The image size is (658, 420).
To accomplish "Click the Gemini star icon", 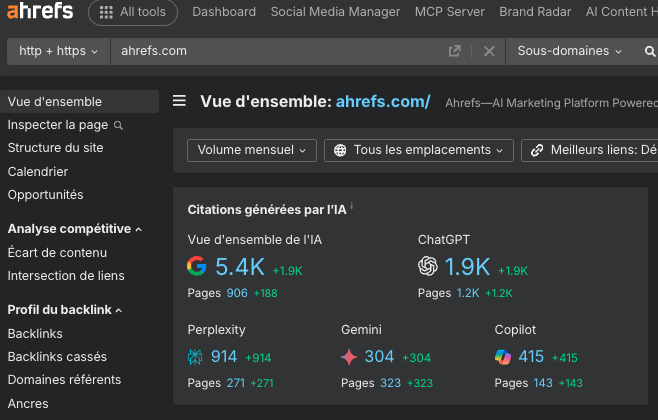I will (349, 357).
